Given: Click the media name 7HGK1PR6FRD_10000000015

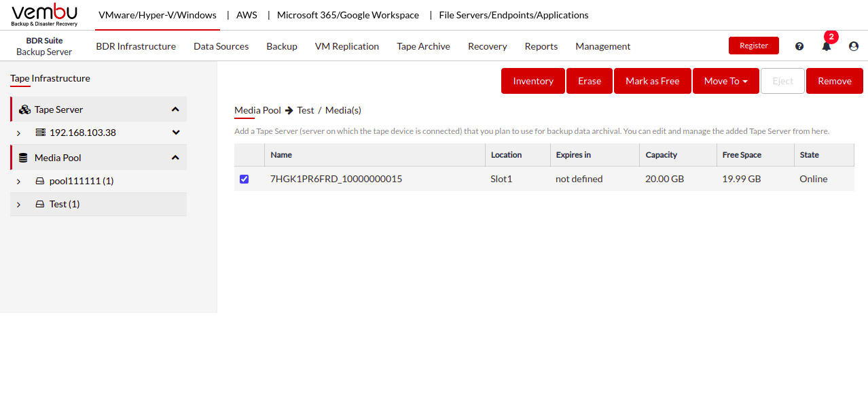Looking at the screenshot, I should (336, 179).
